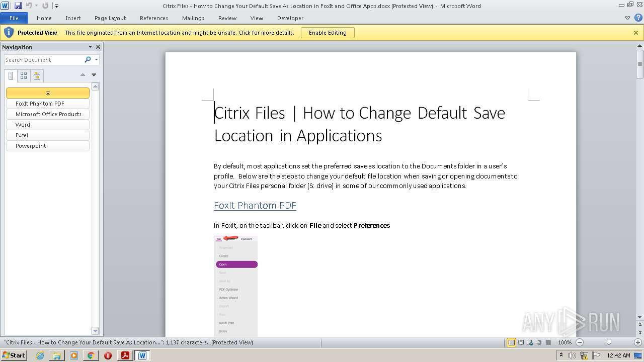Click the Next heading down arrow
The height and width of the screenshot is (362, 644).
94,75
